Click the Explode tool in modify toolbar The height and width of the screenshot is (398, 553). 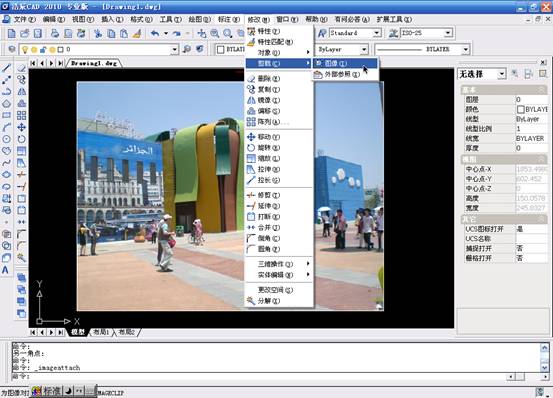tap(22, 258)
